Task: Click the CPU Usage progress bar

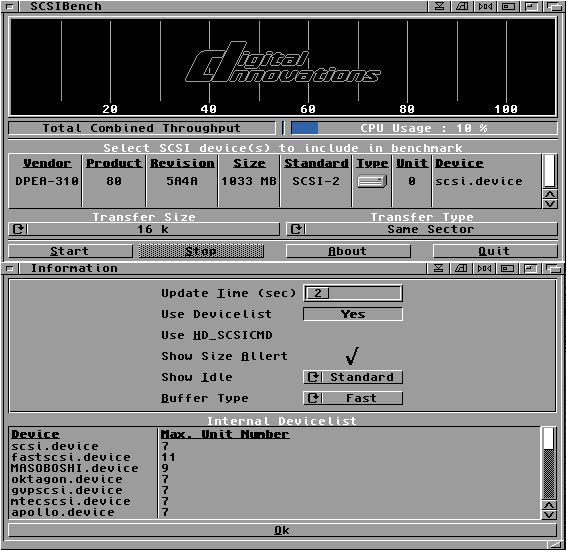Action: pyautogui.click(x=424, y=128)
